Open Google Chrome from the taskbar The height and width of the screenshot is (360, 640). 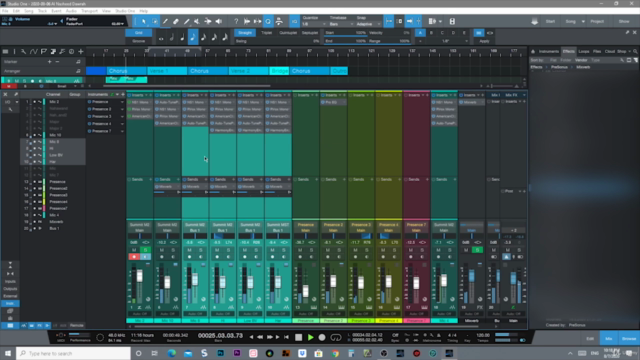(x=335, y=353)
